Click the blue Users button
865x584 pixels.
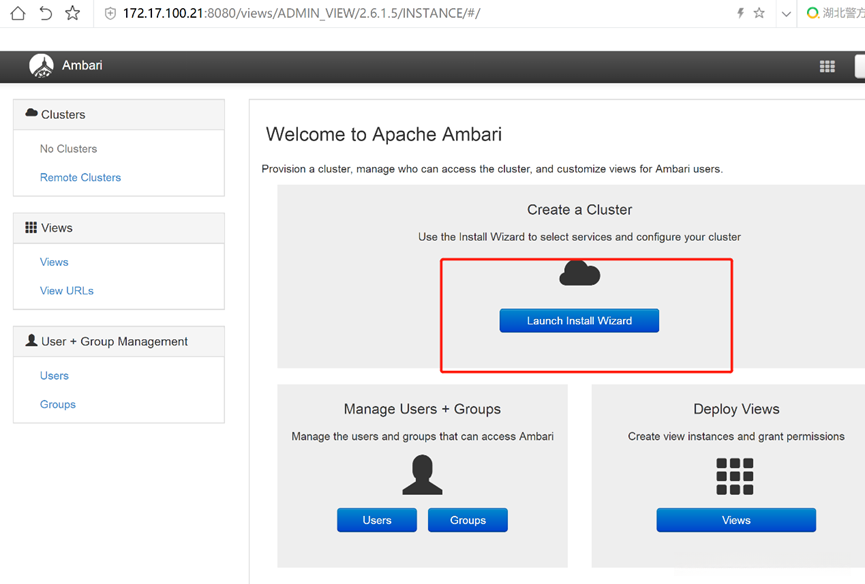[377, 520]
